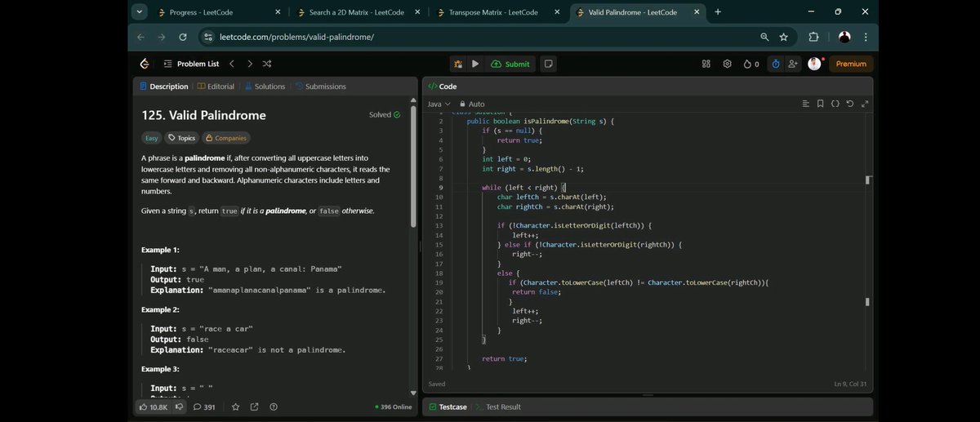Expand editor to fullscreen

pyautogui.click(x=864, y=104)
